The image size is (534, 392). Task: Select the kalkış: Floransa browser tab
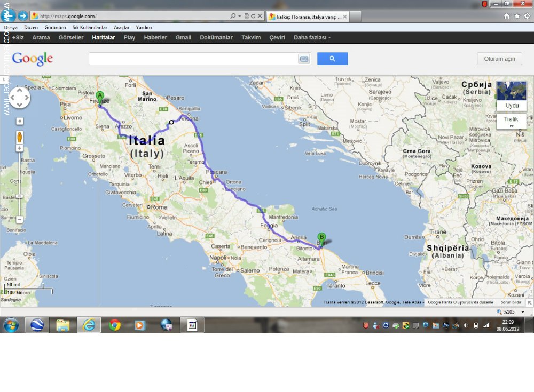click(x=308, y=17)
